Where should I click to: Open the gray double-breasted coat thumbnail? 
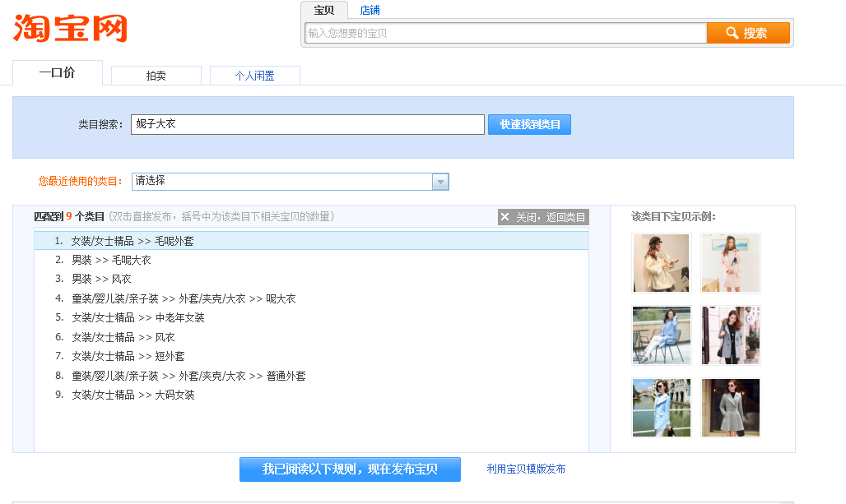pyautogui.click(x=731, y=335)
